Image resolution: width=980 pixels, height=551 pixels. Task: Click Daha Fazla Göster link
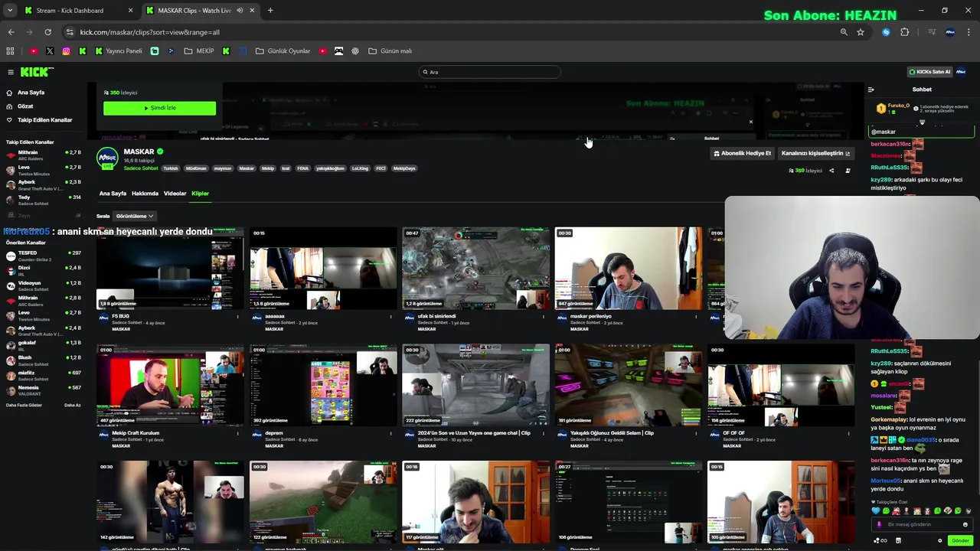(24, 406)
